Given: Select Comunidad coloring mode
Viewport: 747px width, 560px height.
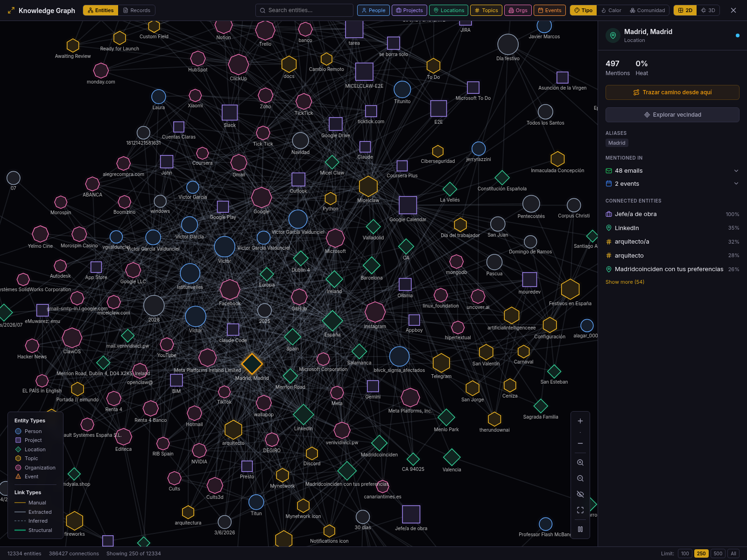Looking at the screenshot, I should 647,10.
